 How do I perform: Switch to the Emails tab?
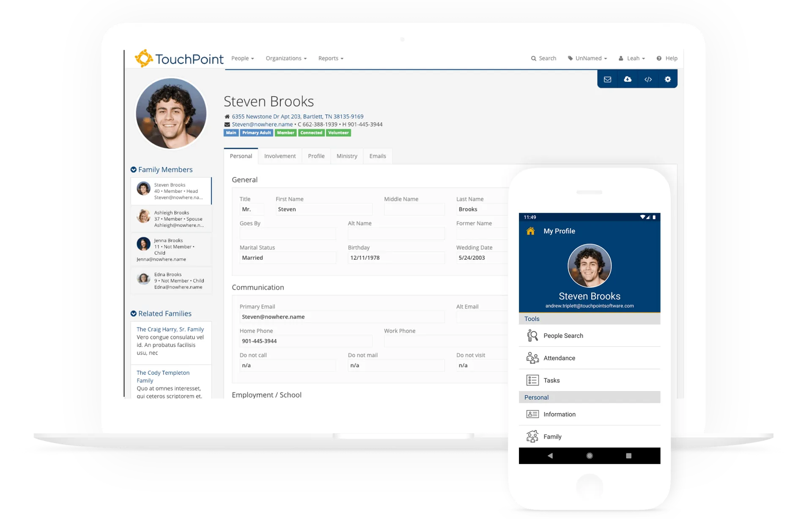coord(378,156)
